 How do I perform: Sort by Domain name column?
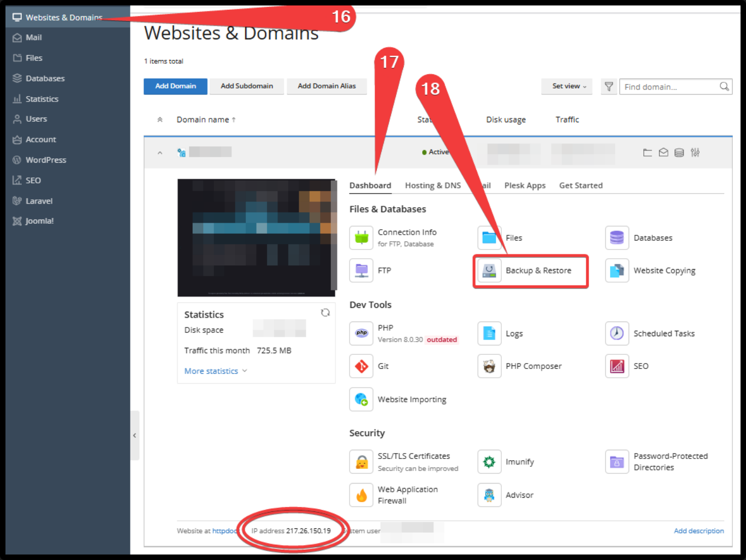pos(206,120)
